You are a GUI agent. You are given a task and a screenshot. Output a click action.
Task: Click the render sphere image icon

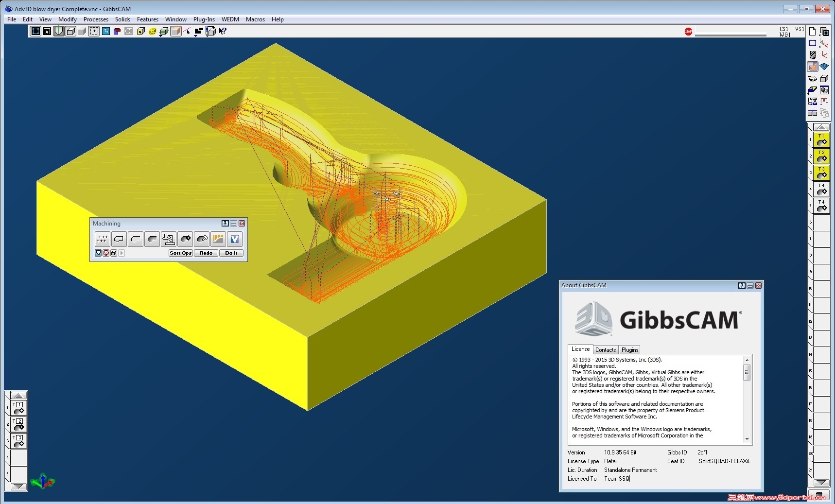coord(824,90)
